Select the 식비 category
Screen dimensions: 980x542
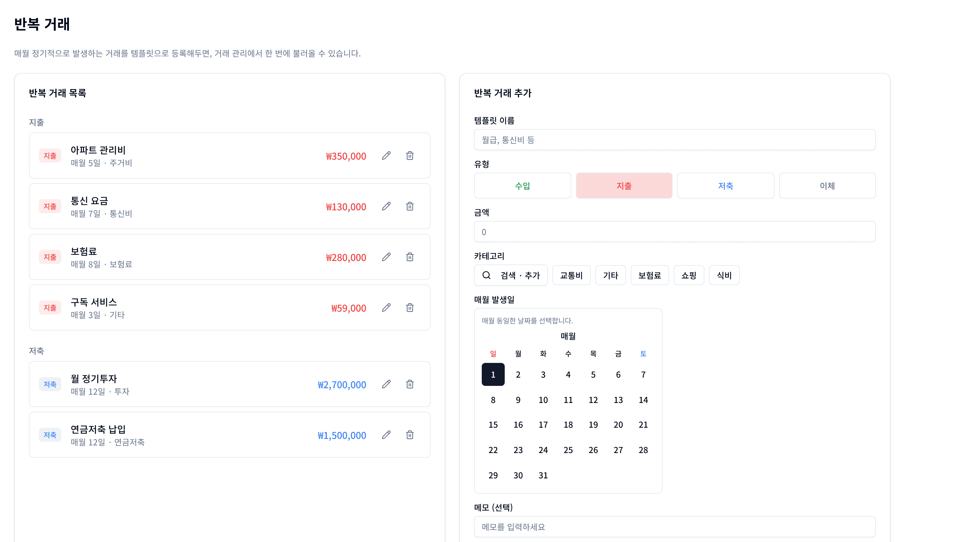point(724,275)
